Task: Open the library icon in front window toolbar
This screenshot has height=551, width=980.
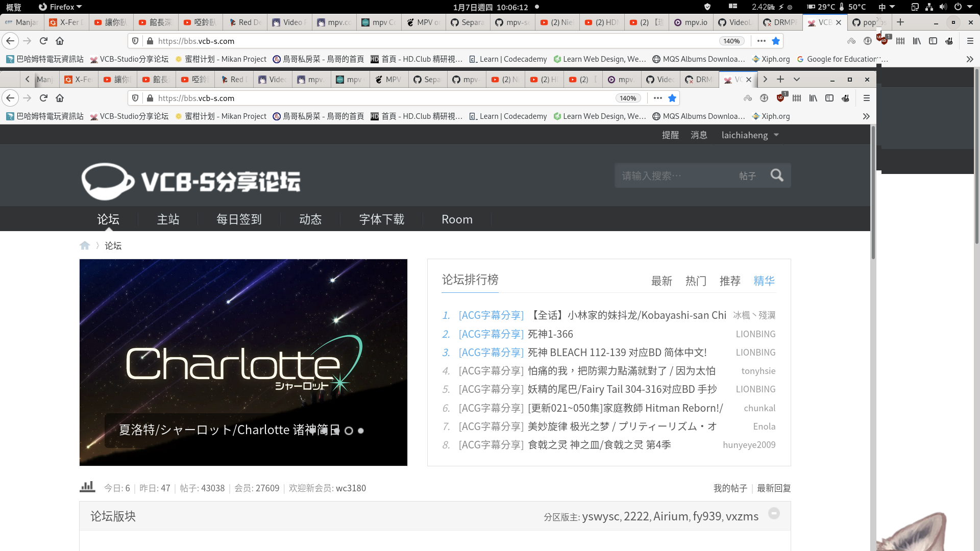Action: (813, 98)
